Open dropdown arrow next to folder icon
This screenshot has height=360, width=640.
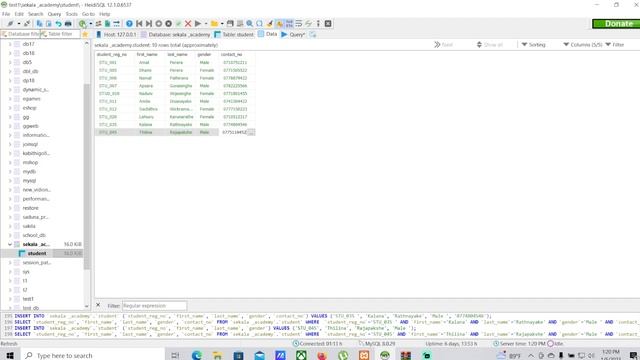point(222,24)
